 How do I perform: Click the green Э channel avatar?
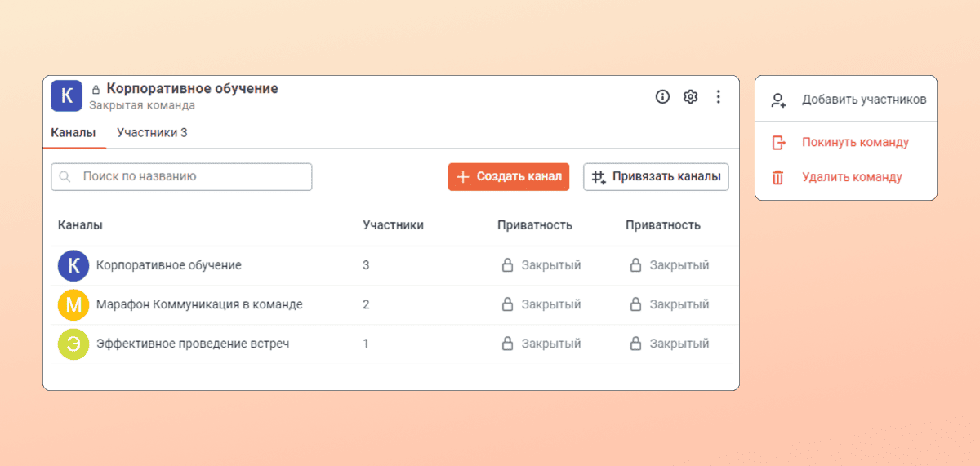73,344
